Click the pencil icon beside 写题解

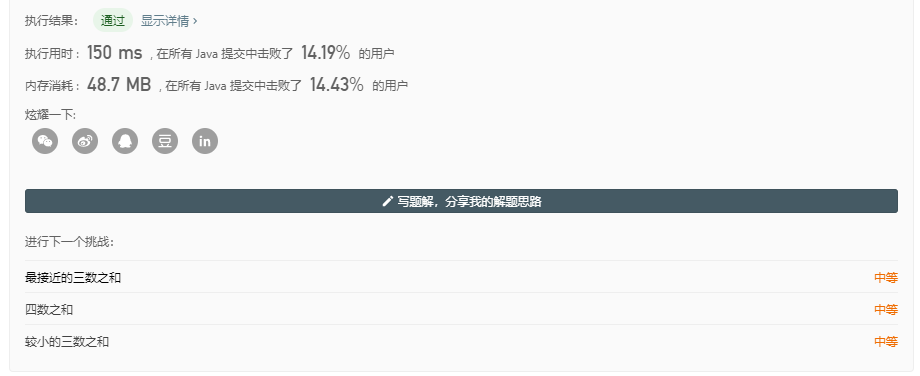pos(387,202)
